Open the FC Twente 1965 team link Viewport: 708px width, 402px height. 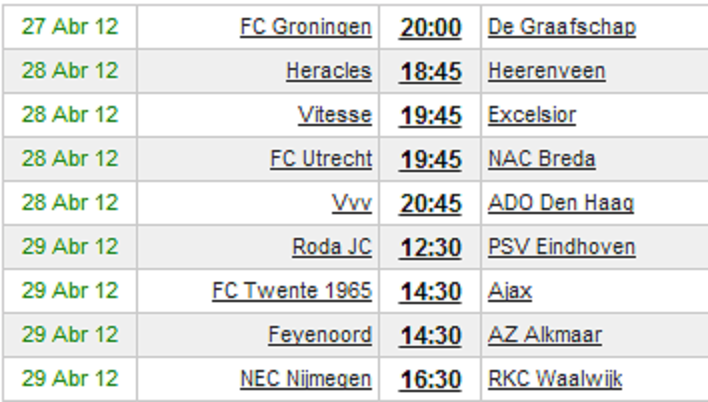point(292,290)
